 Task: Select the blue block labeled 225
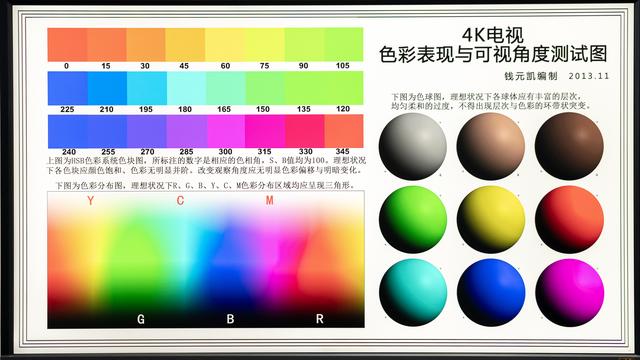(67, 88)
